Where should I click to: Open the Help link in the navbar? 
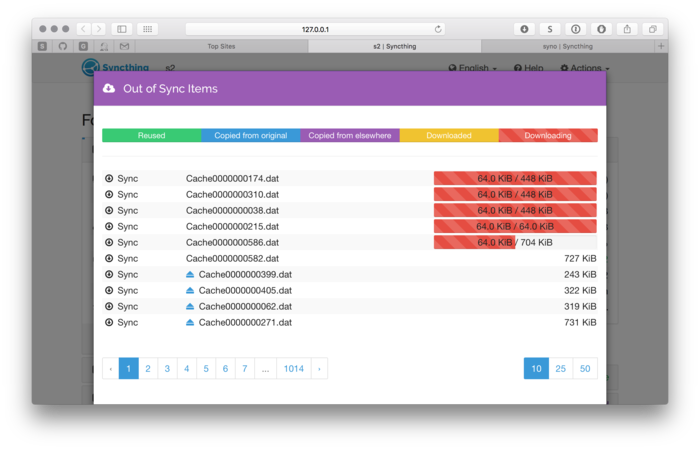529,68
